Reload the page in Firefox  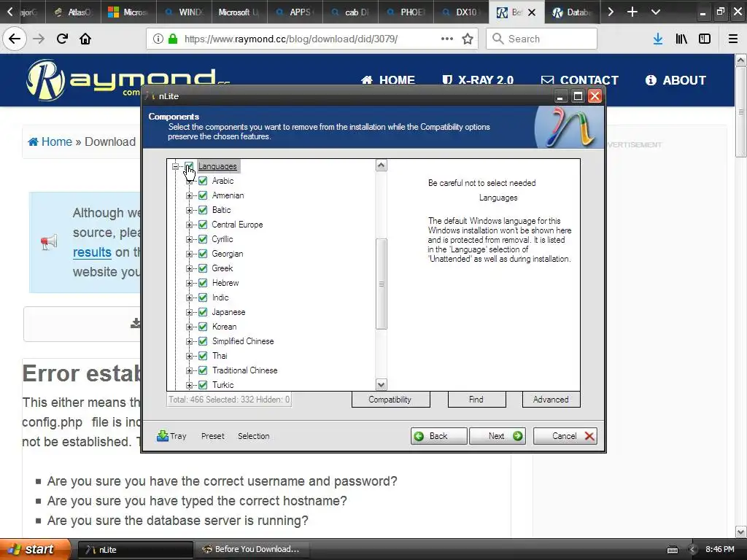62,39
